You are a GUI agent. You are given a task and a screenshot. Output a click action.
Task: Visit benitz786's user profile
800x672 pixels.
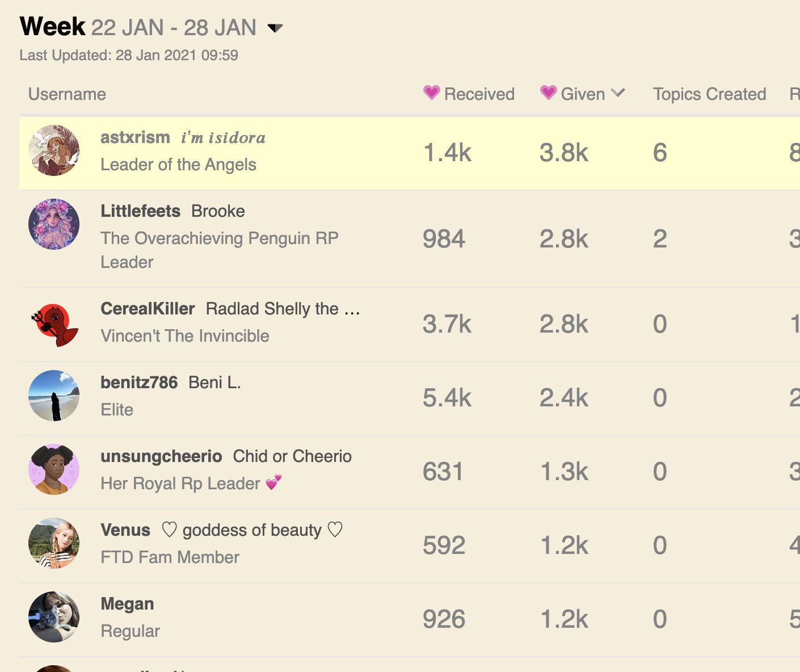pyautogui.click(x=139, y=383)
